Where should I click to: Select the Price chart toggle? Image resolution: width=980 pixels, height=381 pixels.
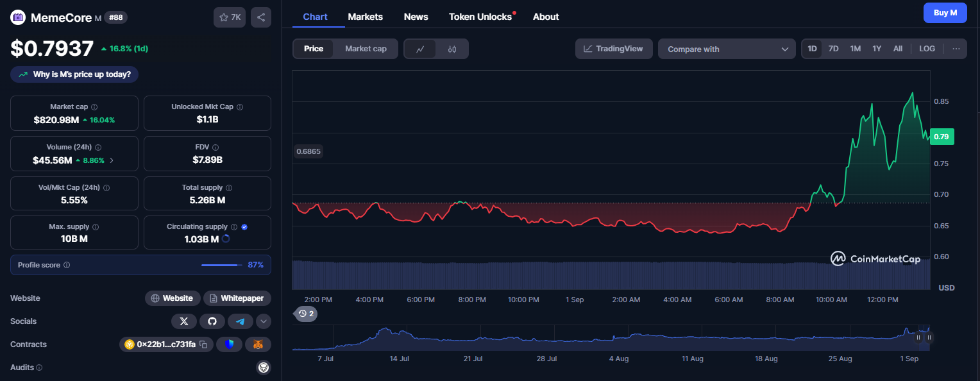[314, 49]
